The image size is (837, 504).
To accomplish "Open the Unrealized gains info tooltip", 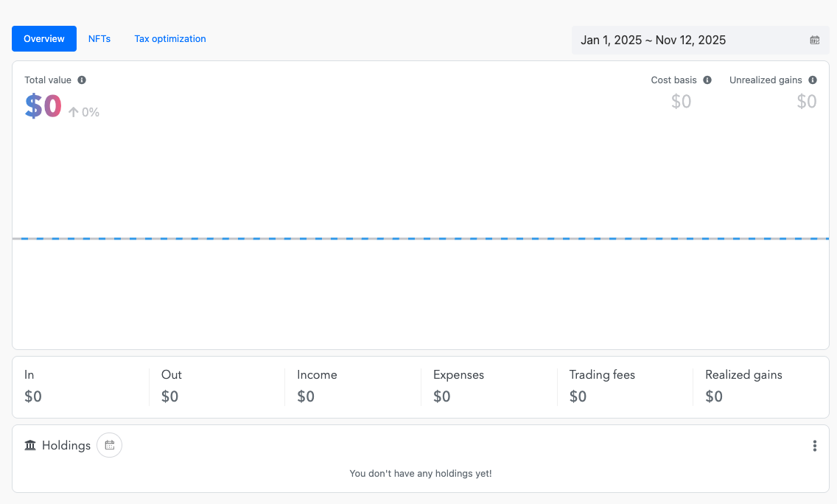I will click(813, 80).
